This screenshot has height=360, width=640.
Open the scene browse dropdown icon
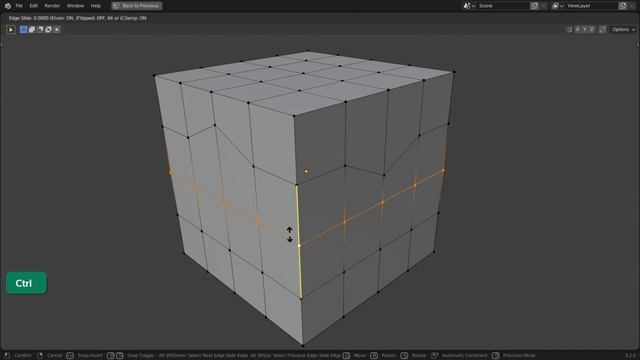(469, 6)
